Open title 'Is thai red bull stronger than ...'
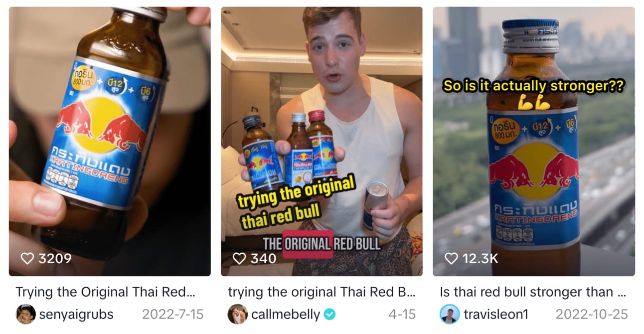The image size is (644, 334). [532, 292]
